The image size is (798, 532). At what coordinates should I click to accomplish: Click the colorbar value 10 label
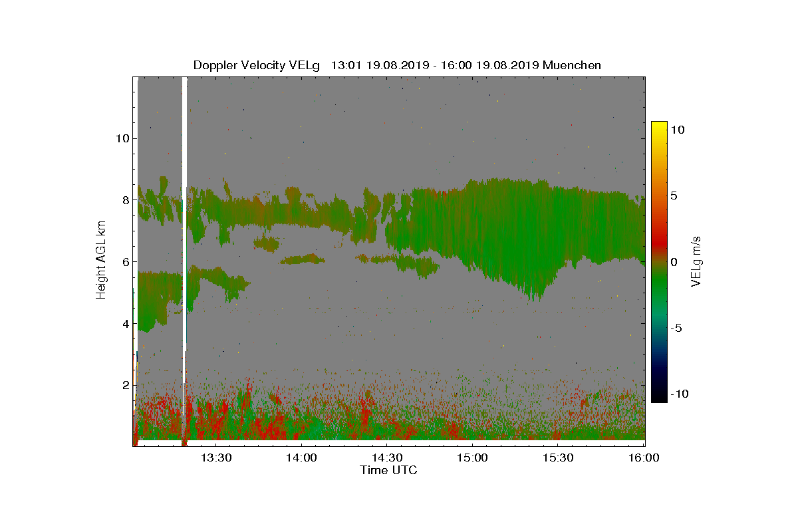[678, 130]
